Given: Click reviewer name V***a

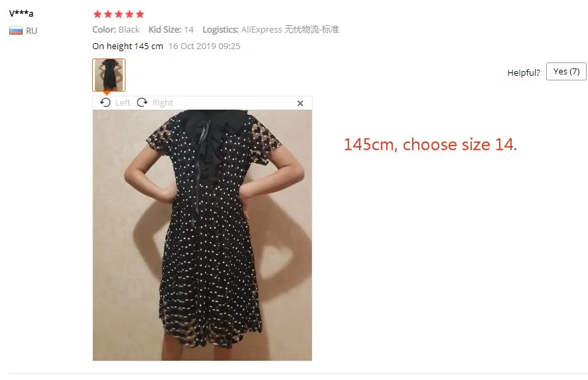Looking at the screenshot, I should [21, 13].
